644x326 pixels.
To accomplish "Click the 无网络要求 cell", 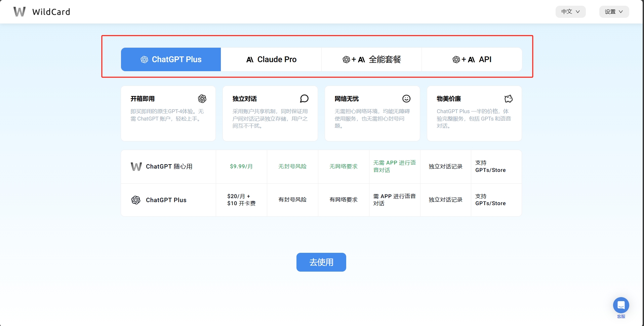I will coord(344,167).
